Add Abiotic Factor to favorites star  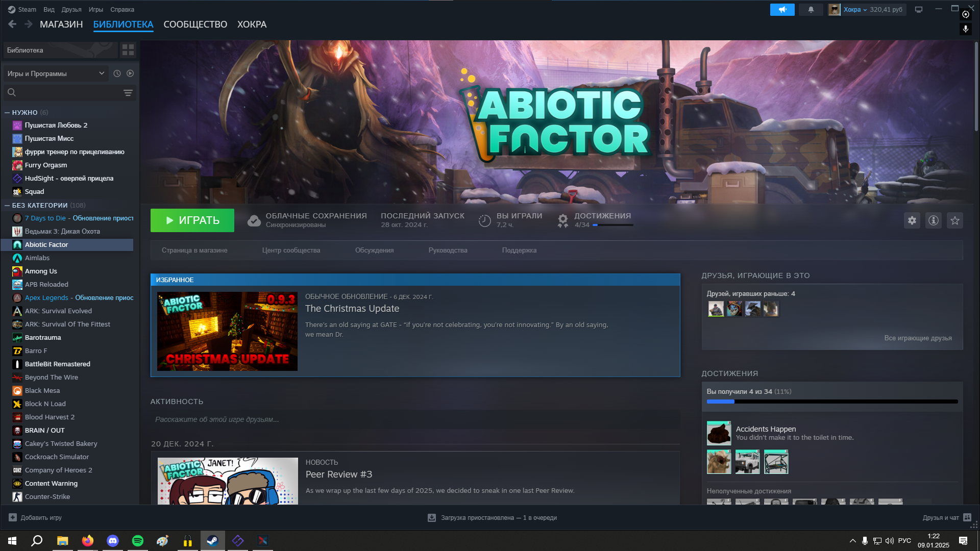[955, 220]
